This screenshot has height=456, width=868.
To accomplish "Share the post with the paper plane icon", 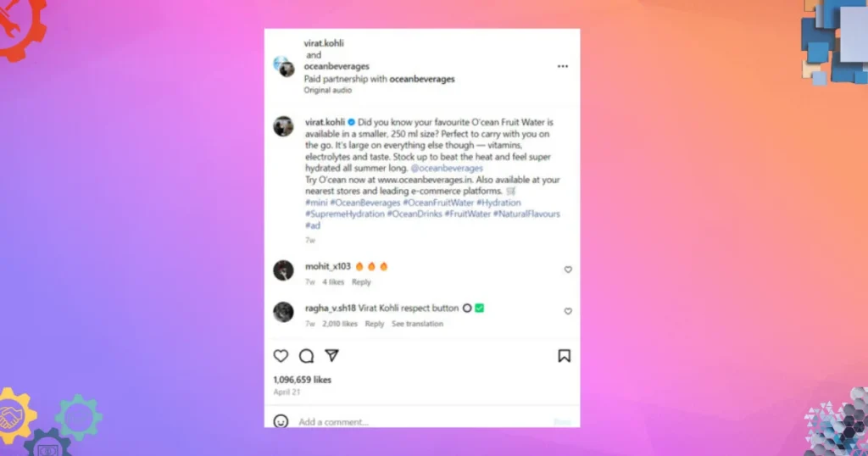I will [331, 355].
